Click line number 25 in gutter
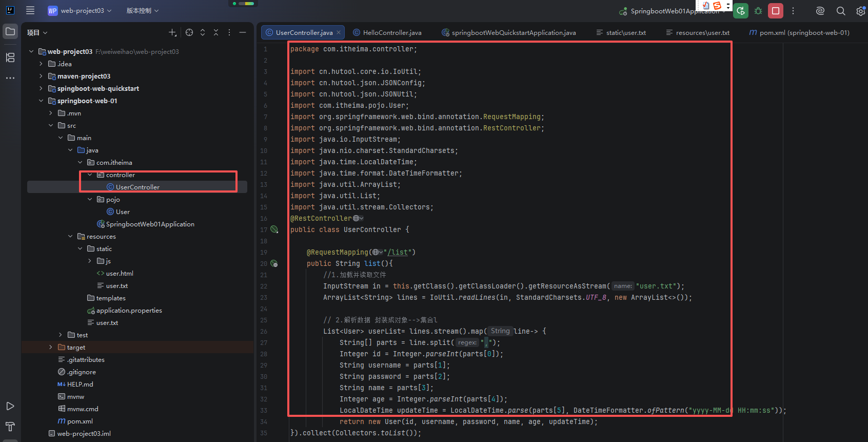 [x=264, y=320]
